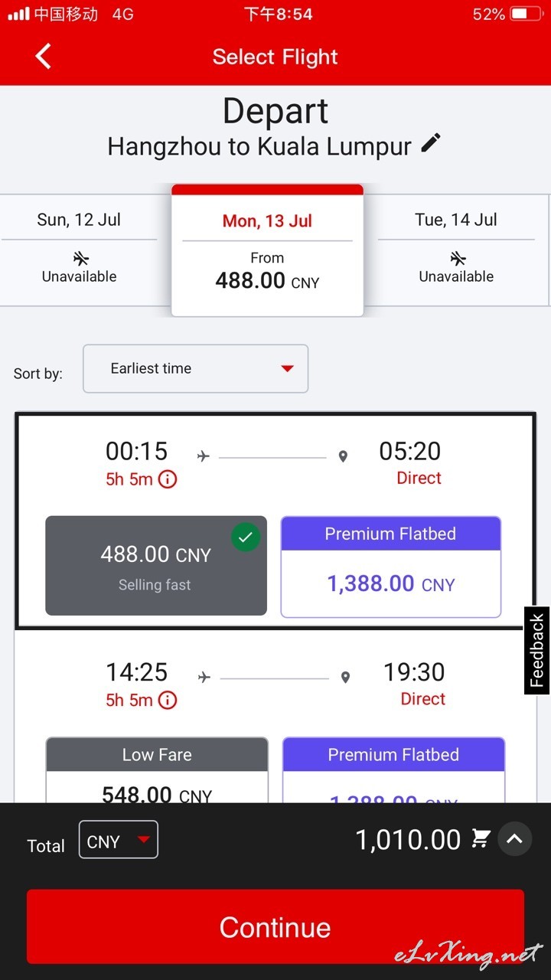Screen dimensions: 551x980
Task: Open the Feedback side tab
Action: [536, 650]
